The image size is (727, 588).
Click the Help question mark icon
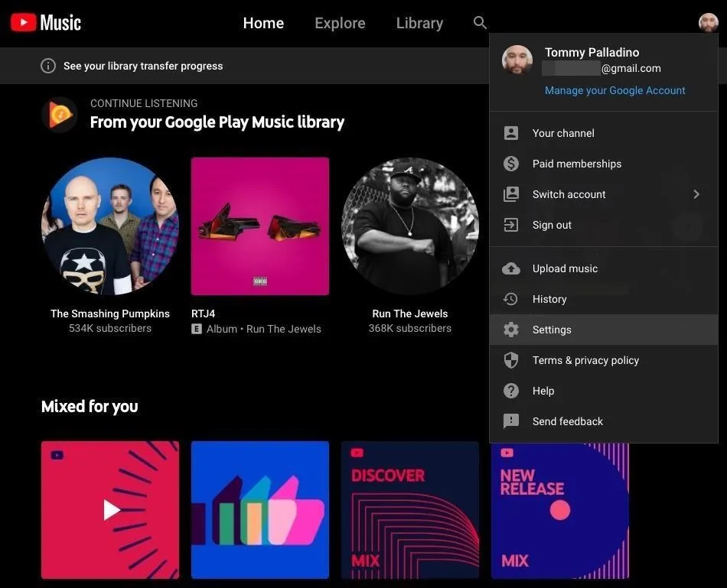click(x=511, y=391)
